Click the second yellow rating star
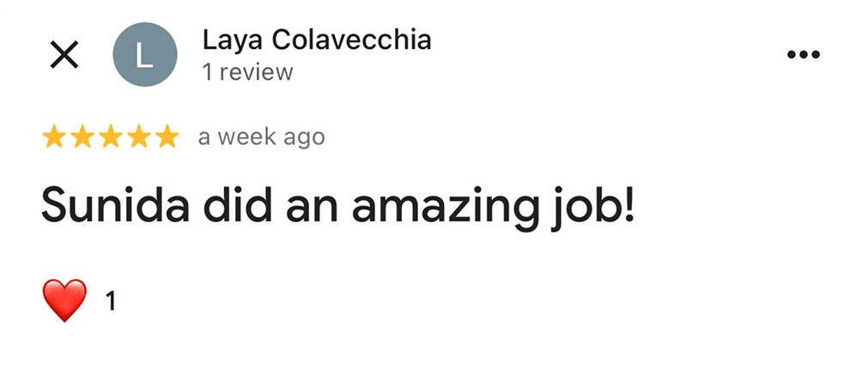This screenshot has height=368, width=868. pos(82,136)
